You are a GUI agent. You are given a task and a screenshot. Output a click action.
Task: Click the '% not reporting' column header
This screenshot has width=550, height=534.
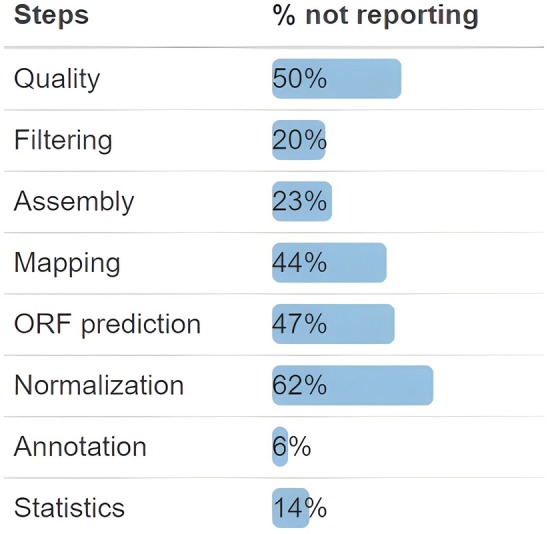375,15
